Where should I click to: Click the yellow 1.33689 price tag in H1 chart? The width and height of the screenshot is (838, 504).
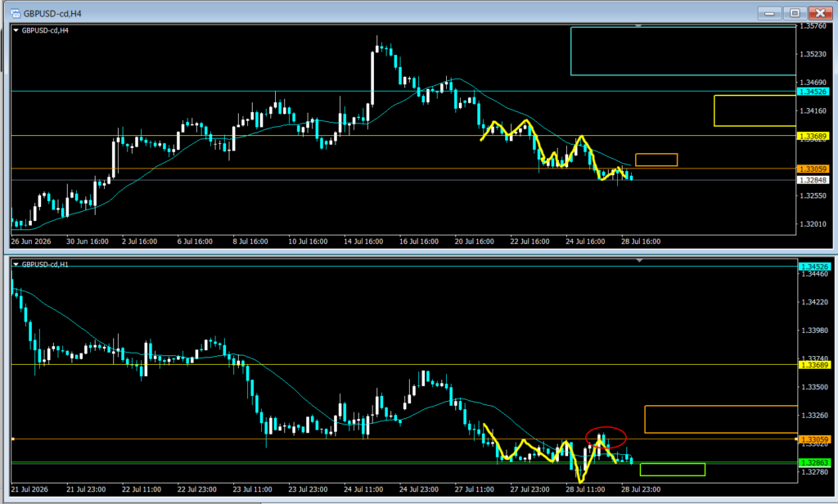[814, 365]
